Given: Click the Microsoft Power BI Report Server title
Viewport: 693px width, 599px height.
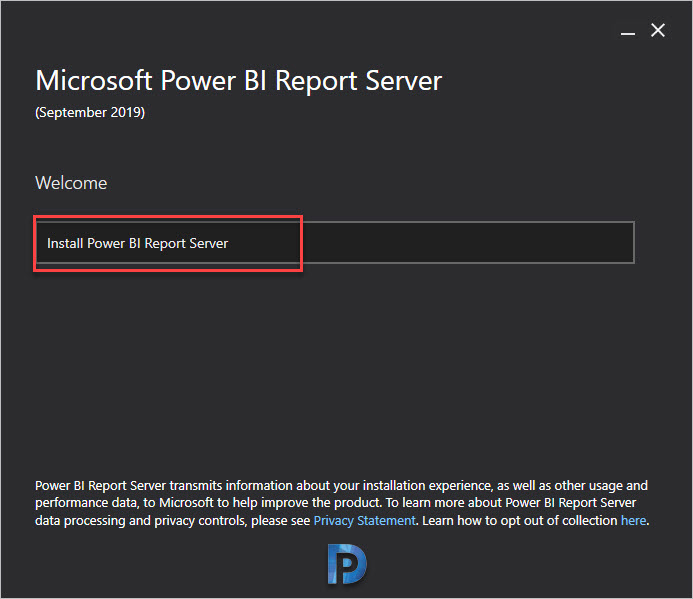Looking at the screenshot, I should tap(239, 81).
